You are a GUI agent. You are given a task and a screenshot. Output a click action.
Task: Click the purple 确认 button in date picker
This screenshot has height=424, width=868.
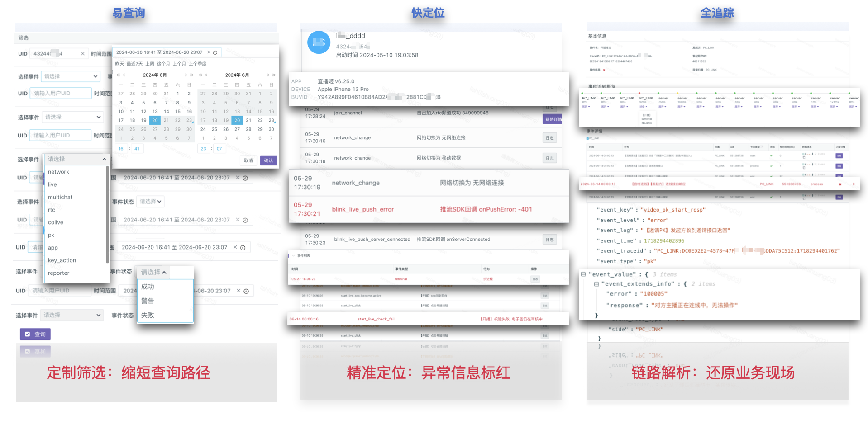pyautogui.click(x=268, y=160)
